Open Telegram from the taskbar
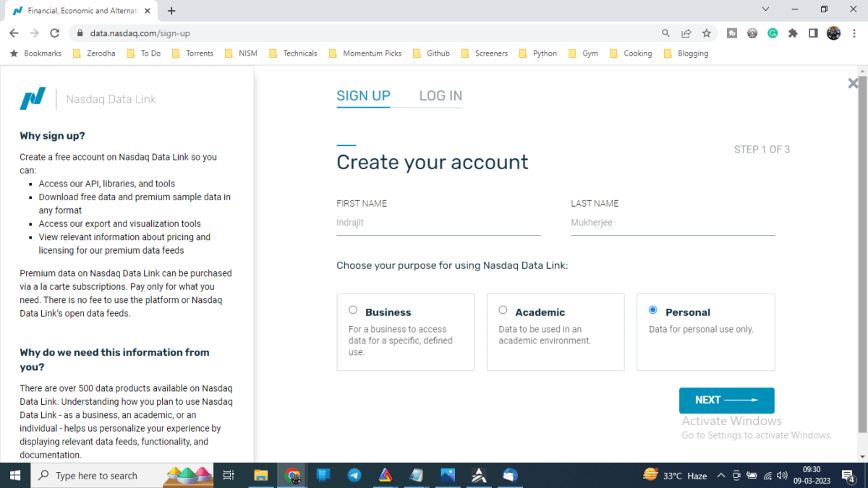This screenshot has width=868, height=488. point(354,475)
